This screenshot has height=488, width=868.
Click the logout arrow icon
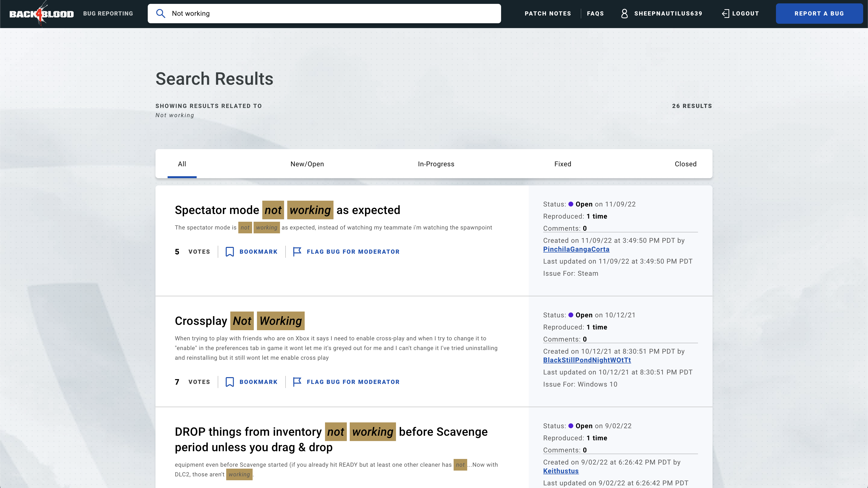point(725,14)
